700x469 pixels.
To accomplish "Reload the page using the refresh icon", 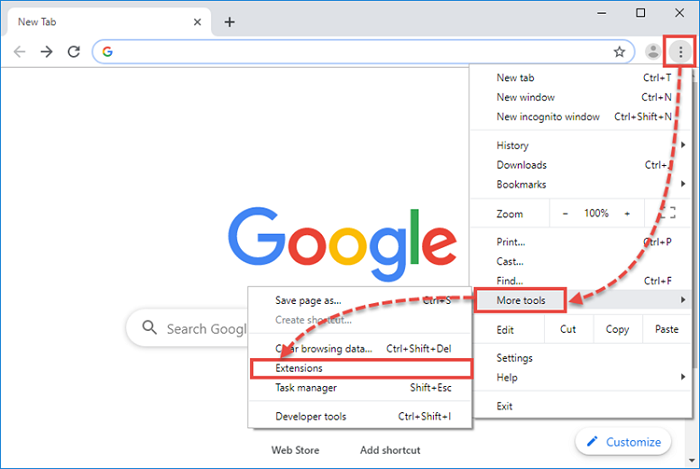I will [74, 52].
